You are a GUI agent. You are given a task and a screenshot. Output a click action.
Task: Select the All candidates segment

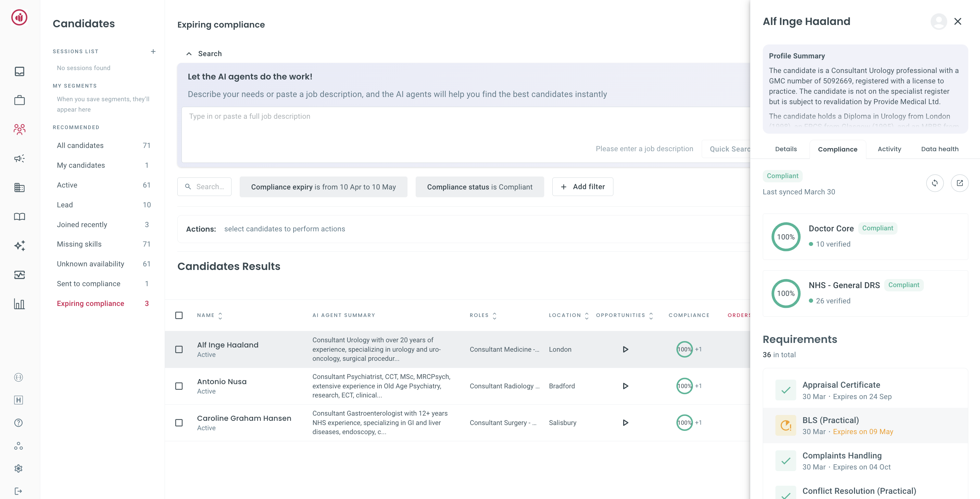pos(104,146)
